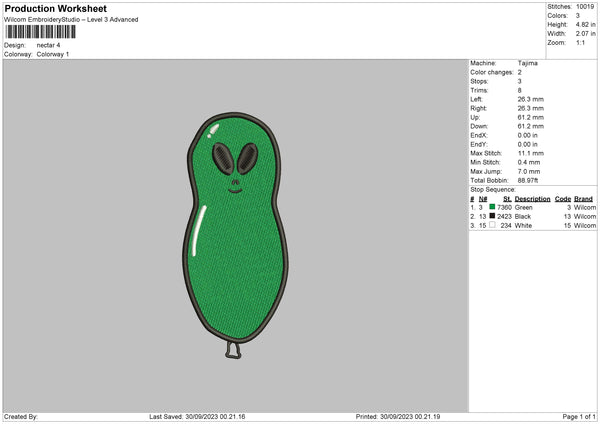Viewport: 600px width, 424px height.
Task: Click the 'Stop Sequence:' heading
Action: (493, 190)
